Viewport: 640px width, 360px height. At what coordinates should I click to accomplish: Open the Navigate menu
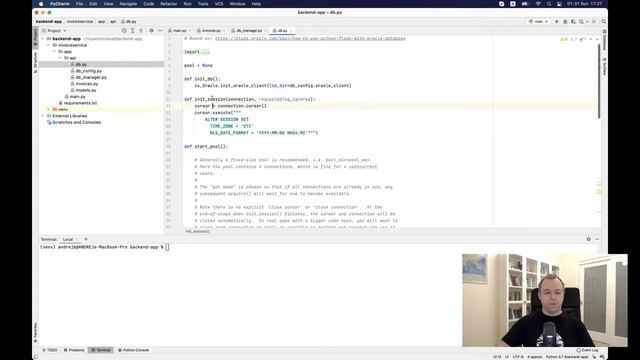(128, 4)
